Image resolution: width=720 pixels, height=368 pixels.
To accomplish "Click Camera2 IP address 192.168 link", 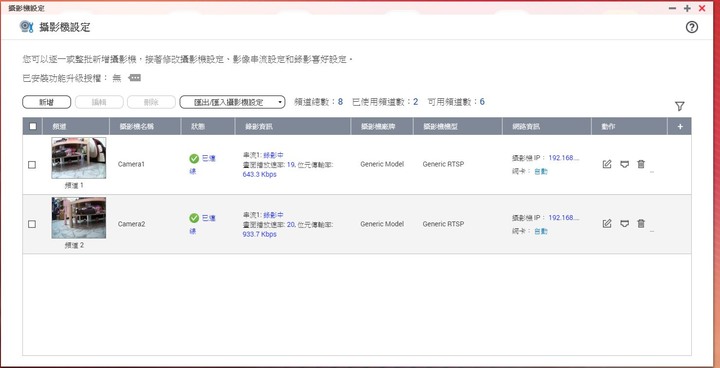I will 564,218.
